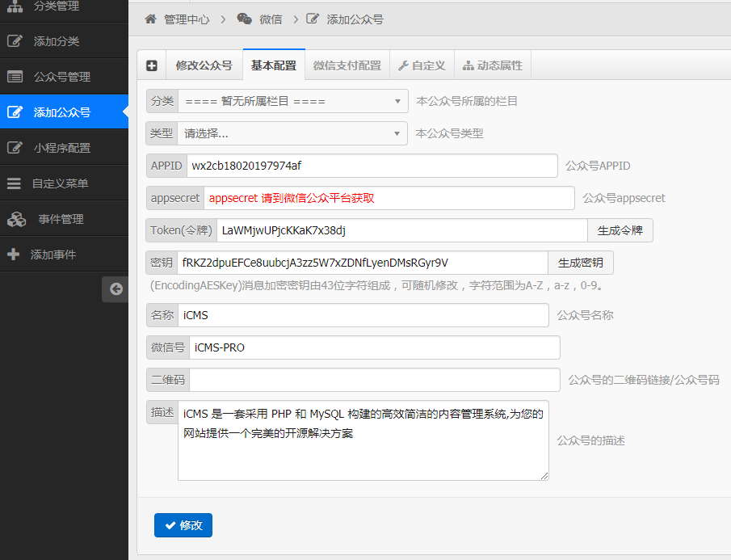Click the 修改公众号 tab label

[204, 65]
